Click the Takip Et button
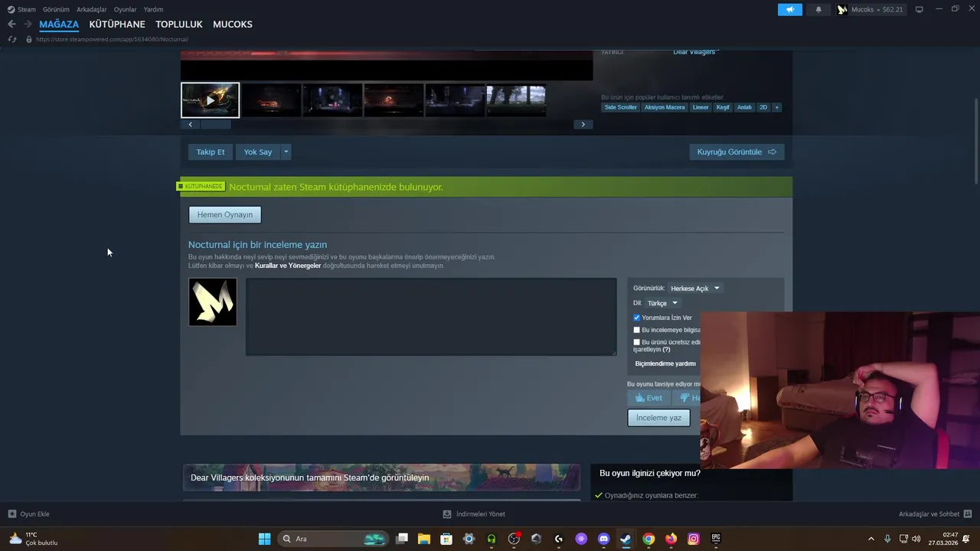The height and width of the screenshot is (551, 980). [x=211, y=152]
